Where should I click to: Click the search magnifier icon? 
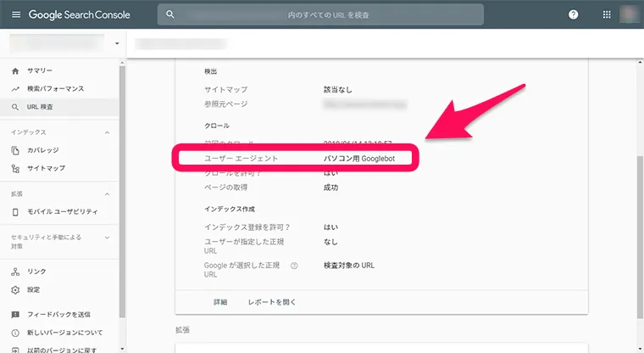coord(170,14)
